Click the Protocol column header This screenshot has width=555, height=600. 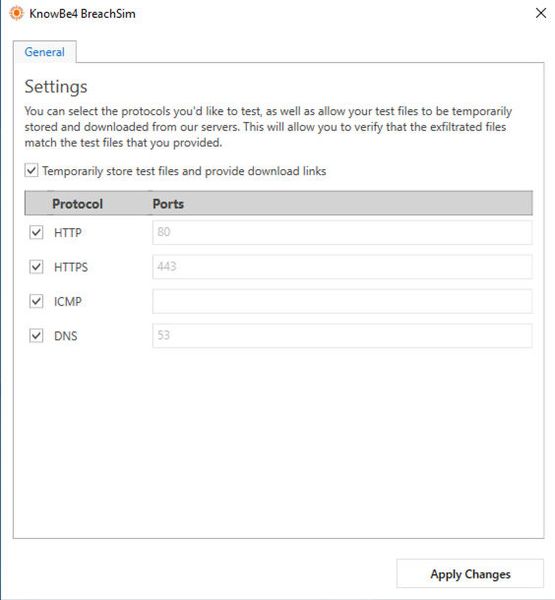coord(77,204)
